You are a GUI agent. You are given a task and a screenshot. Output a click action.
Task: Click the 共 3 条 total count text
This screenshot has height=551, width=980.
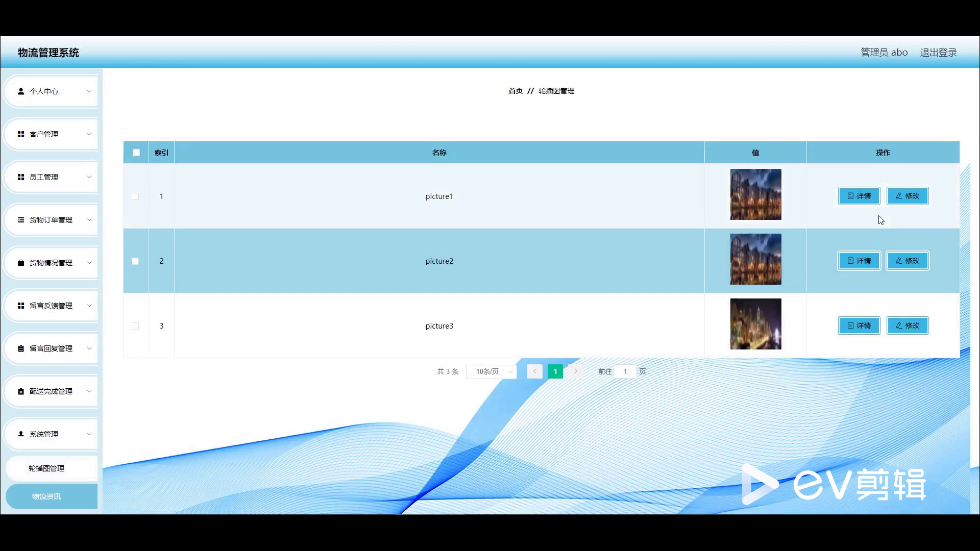click(x=448, y=371)
